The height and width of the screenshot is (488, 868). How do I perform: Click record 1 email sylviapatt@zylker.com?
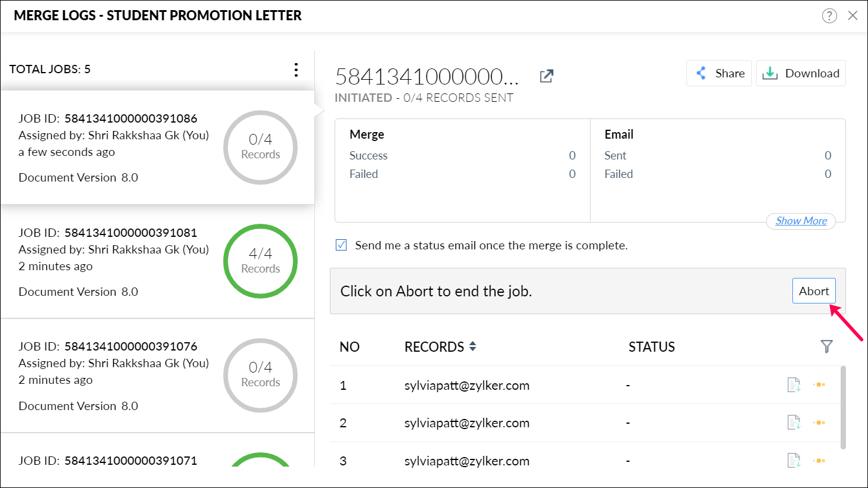pos(467,385)
